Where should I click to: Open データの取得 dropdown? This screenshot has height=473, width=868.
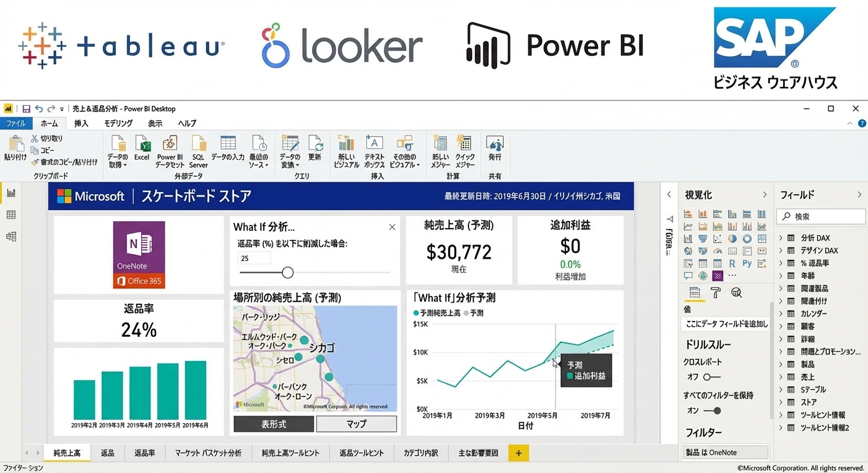point(118,150)
